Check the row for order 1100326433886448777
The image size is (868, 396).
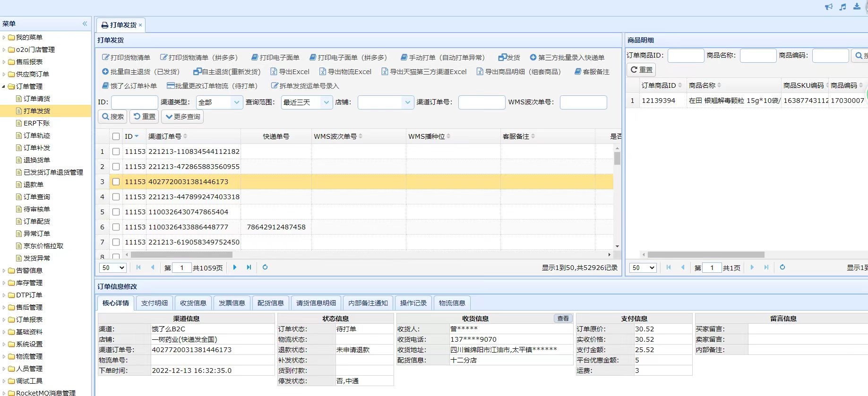(x=116, y=227)
